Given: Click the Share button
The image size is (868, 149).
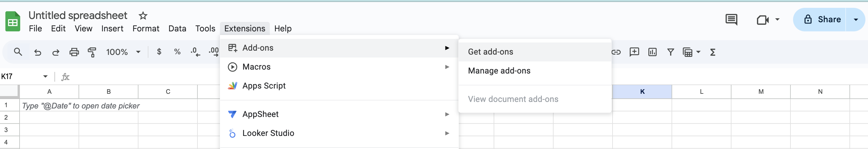Looking at the screenshot, I should tap(822, 20).
